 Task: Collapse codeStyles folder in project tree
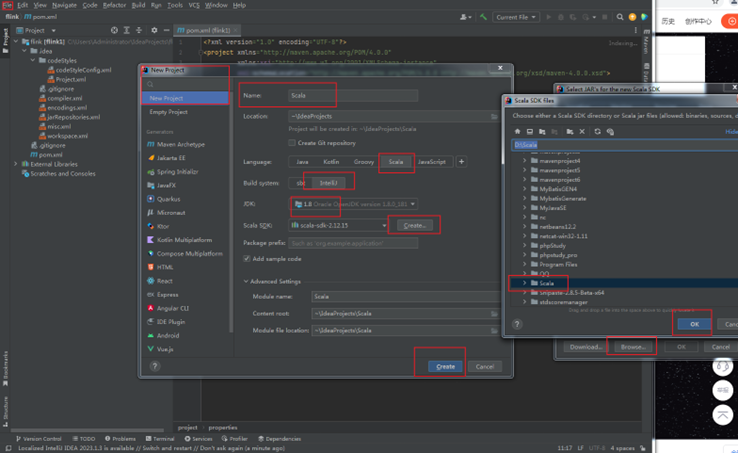pos(32,60)
